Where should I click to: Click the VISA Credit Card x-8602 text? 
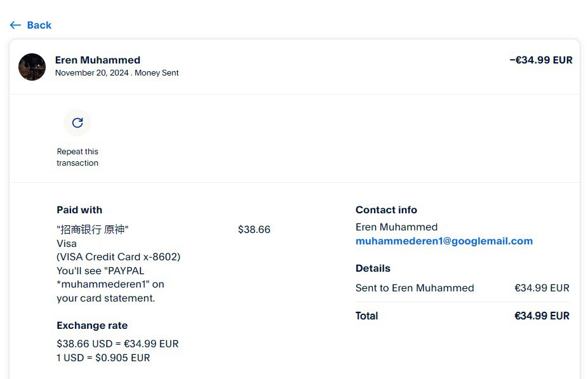[119, 257]
